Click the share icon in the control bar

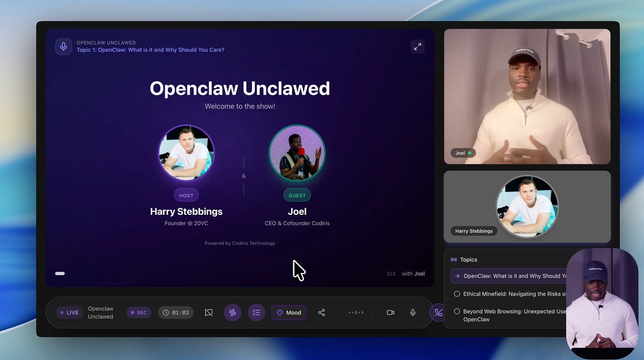pos(322,313)
